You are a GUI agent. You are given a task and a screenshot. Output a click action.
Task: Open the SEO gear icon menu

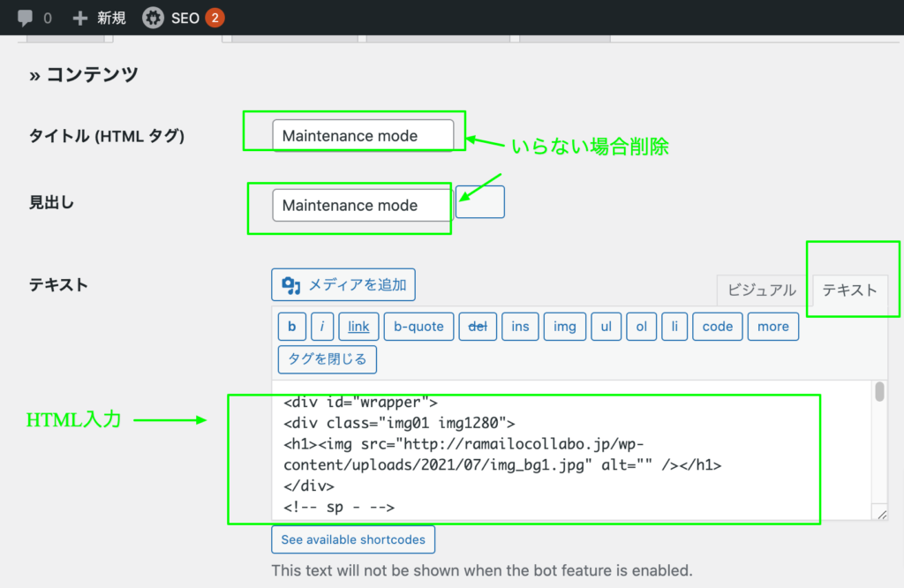click(153, 18)
